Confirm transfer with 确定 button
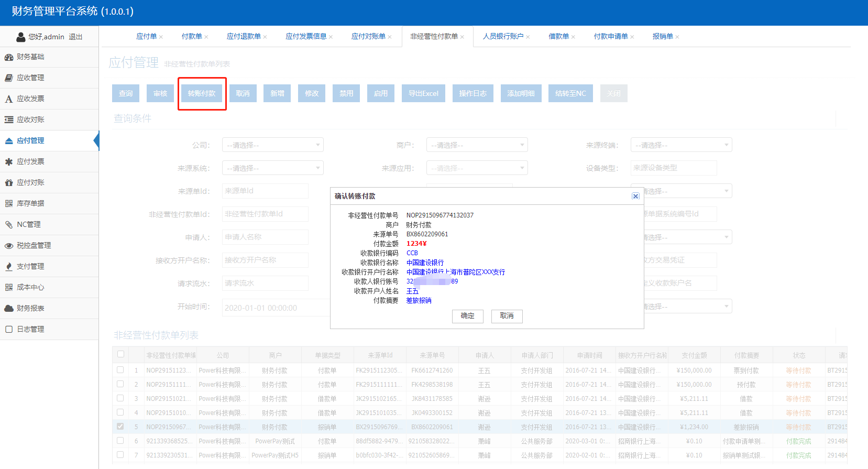The width and height of the screenshot is (868, 469). click(467, 316)
